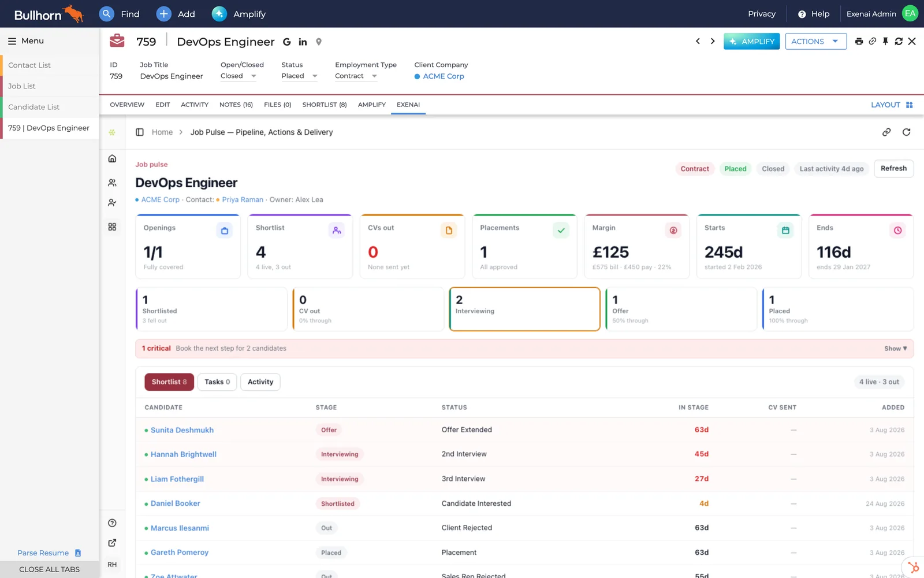
Task: Open the Layout options
Action: coord(892,105)
